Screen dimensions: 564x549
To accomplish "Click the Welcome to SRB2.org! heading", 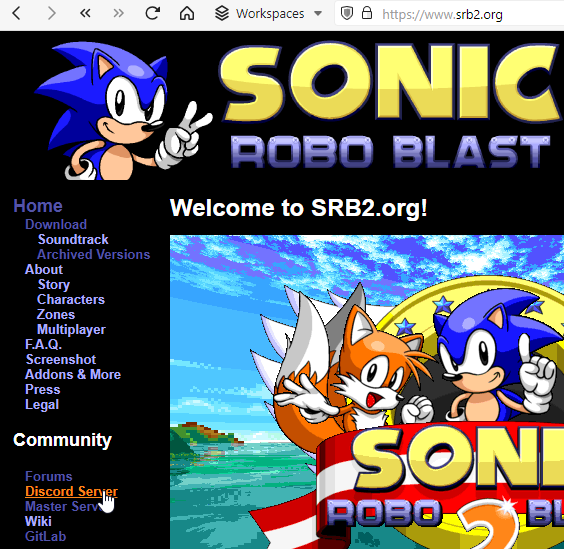I will [x=299, y=208].
